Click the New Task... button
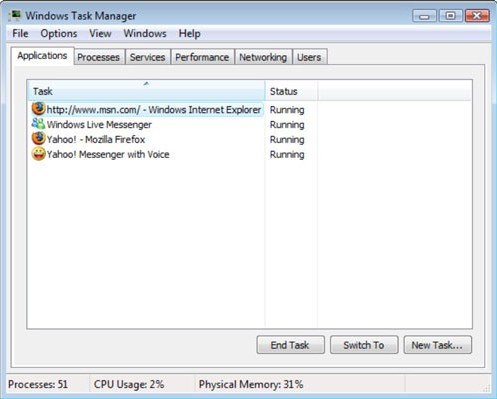The width and height of the screenshot is (497, 399). coord(437,345)
